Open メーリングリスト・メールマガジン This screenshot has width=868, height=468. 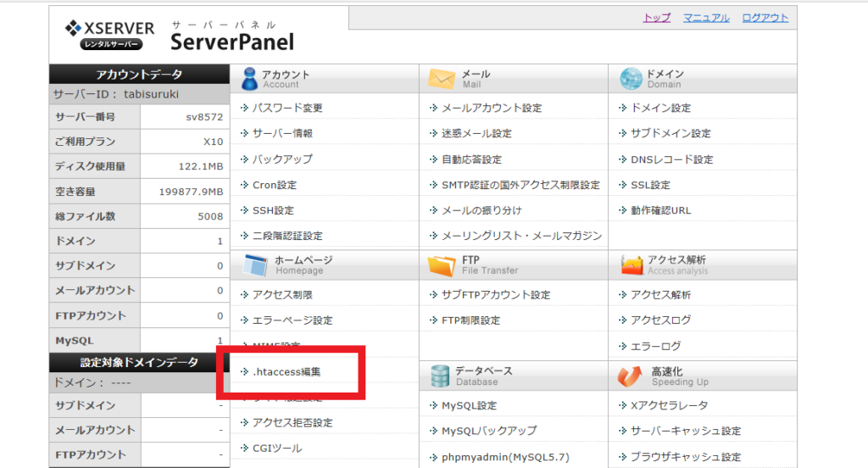521,236
